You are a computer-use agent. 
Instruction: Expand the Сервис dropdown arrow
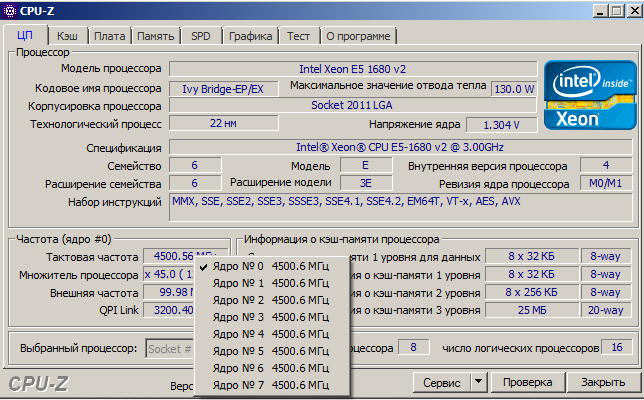tap(477, 382)
